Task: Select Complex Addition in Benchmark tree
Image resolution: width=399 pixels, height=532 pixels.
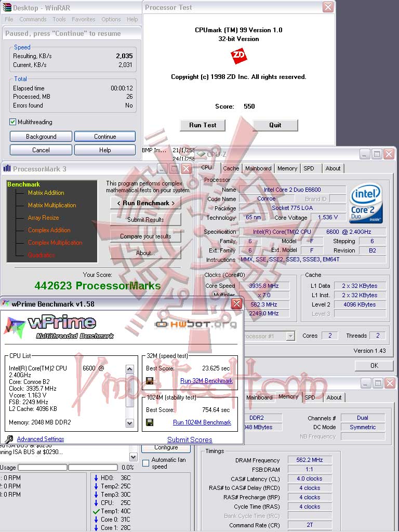Action: pos(49,230)
